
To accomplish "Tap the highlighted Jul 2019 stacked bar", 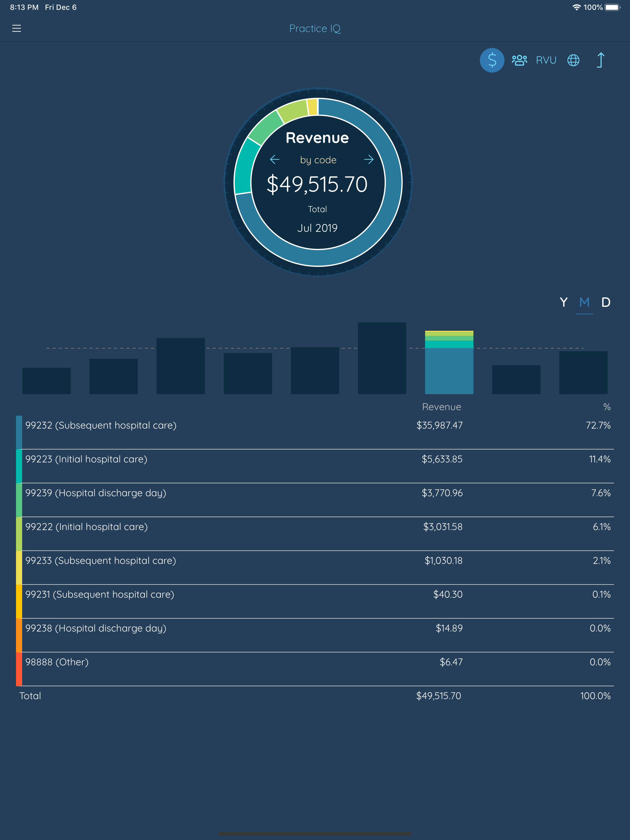I will pos(449,362).
